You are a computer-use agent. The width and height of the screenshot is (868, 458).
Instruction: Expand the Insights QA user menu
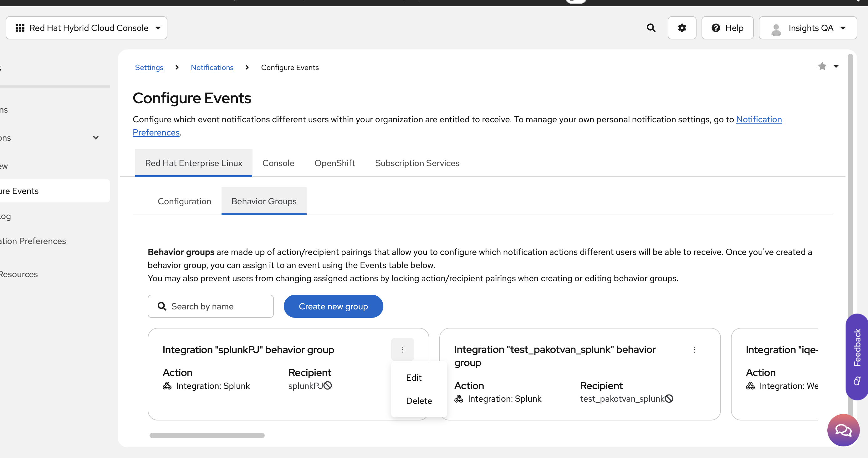click(807, 28)
